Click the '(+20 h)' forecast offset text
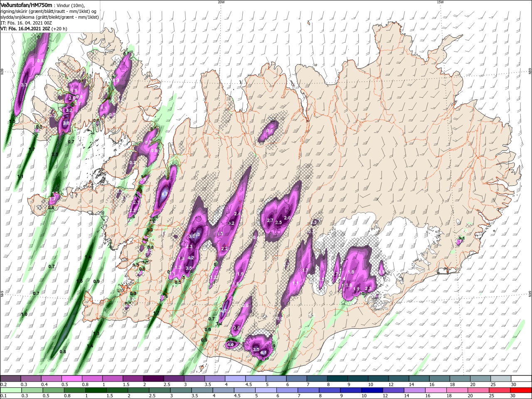Viewport: 532px width, 399px height. [59, 29]
